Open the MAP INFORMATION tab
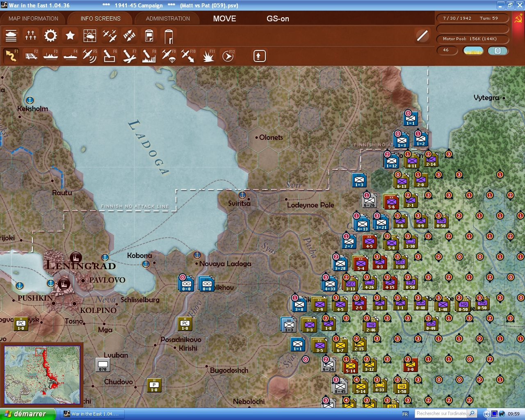 point(33,18)
